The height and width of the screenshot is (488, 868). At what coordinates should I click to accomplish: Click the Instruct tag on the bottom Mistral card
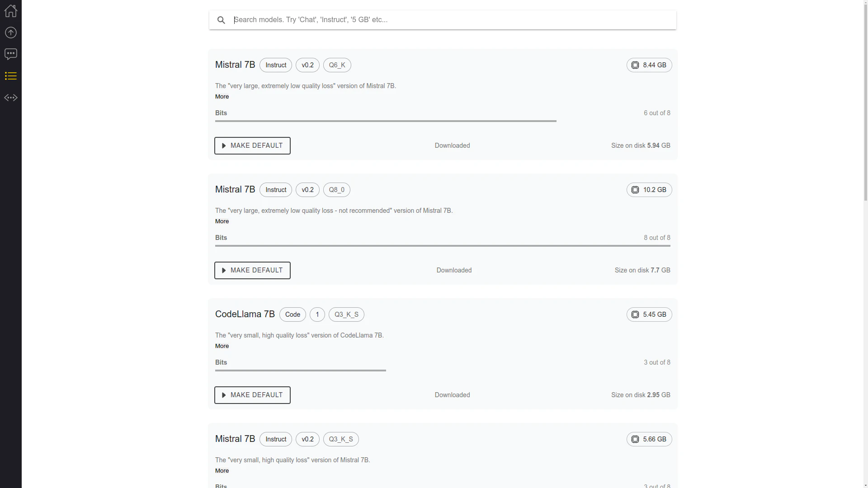[276, 439]
